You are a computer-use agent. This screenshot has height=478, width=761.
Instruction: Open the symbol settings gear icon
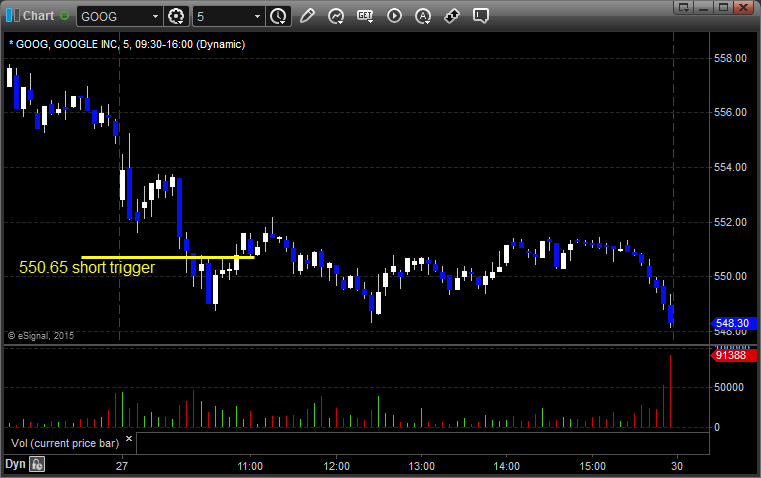[x=177, y=16]
